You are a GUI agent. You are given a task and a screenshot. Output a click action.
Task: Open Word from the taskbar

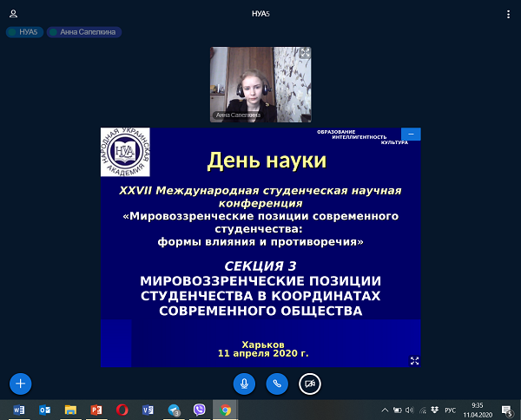click(x=19, y=410)
